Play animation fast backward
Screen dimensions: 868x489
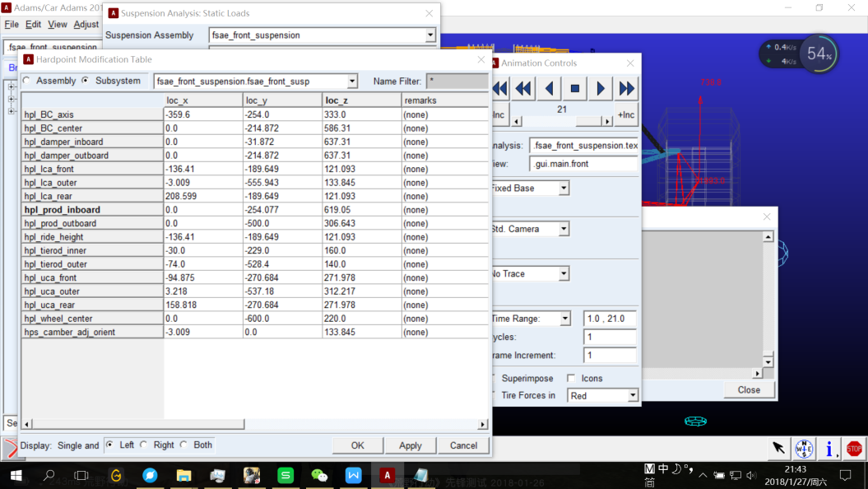(x=523, y=89)
